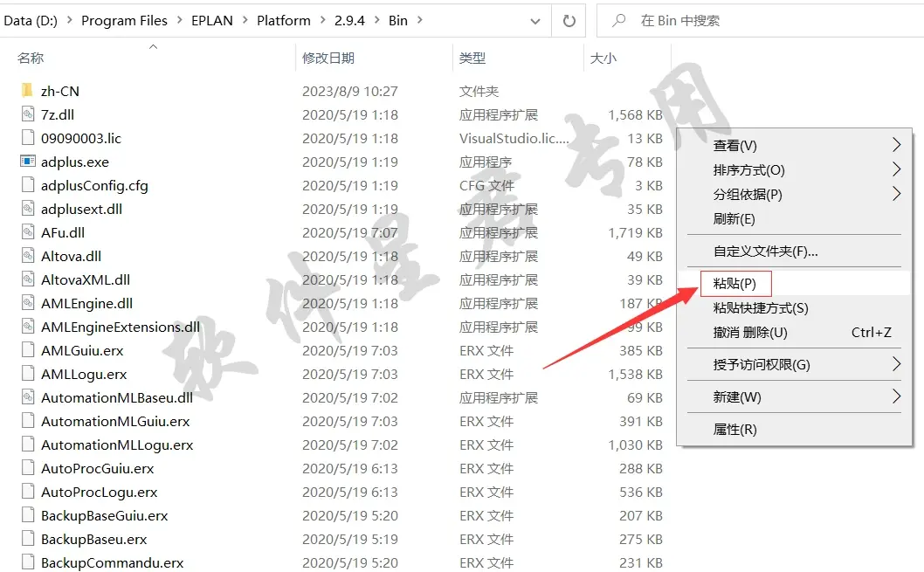The width and height of the screenshot is (924, 572).
Task: Choose 粘贴快捷方式(S) from the context menu
Action: pyautogui.click(x=795, y=308)
